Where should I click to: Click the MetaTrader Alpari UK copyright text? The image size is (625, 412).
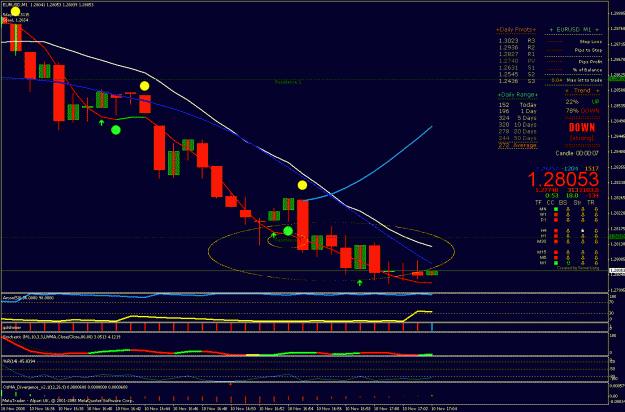click(x=68, y=400)
